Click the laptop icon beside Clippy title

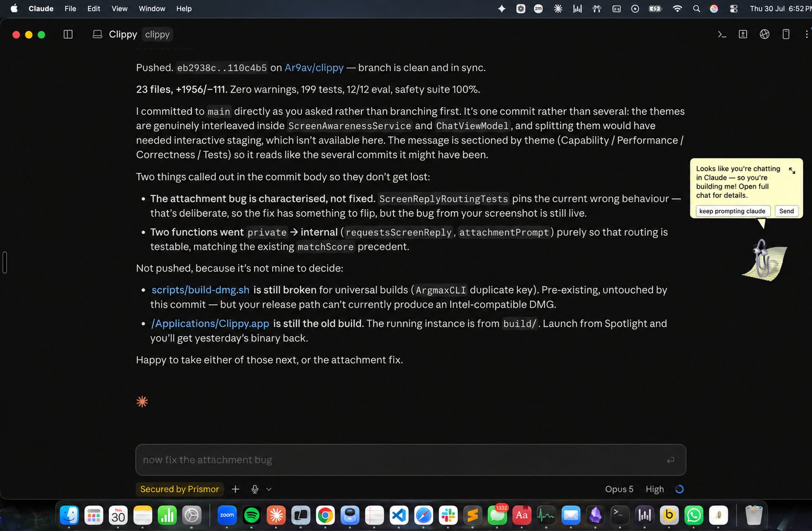97,34
